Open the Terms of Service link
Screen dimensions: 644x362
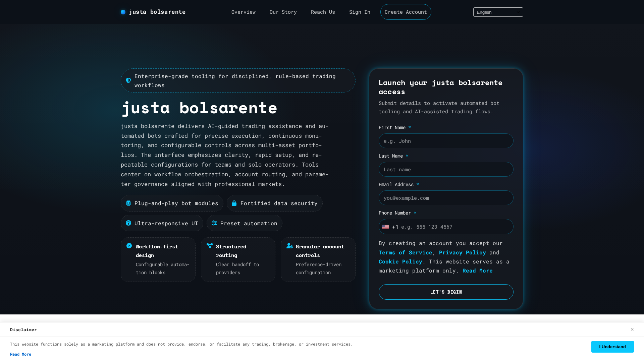tap(406, 252)
